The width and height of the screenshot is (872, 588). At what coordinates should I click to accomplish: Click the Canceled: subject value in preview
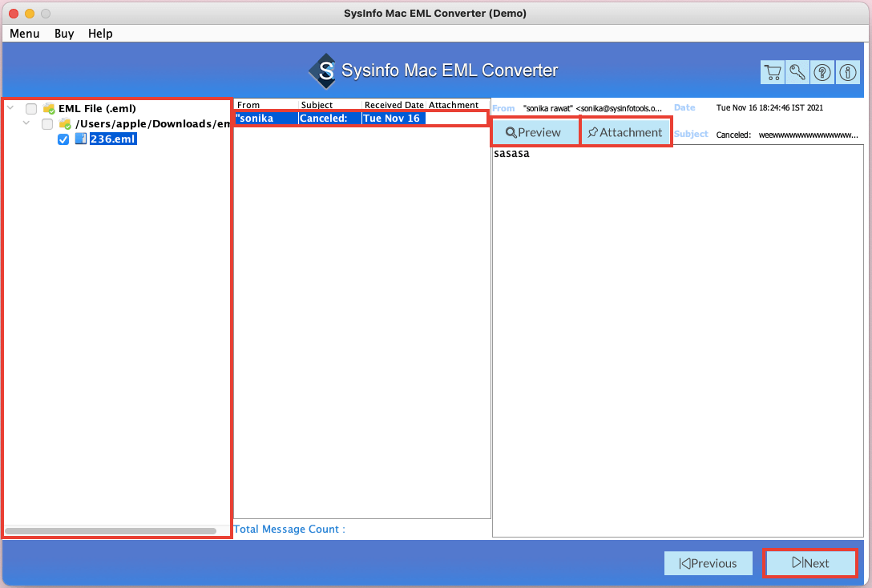coord(787,135)
